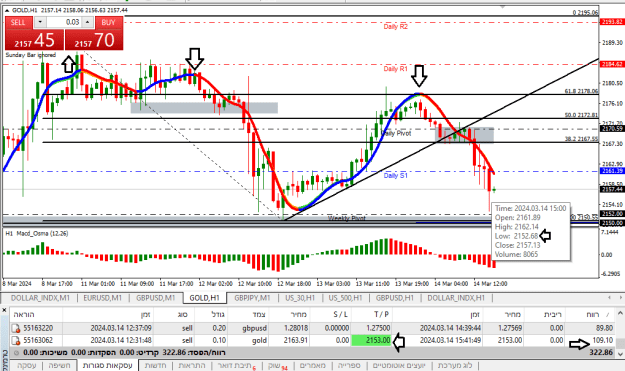
Task: Click the 38.2 2167.55 Fibonacci label
Action: click(x=581, y=139)
